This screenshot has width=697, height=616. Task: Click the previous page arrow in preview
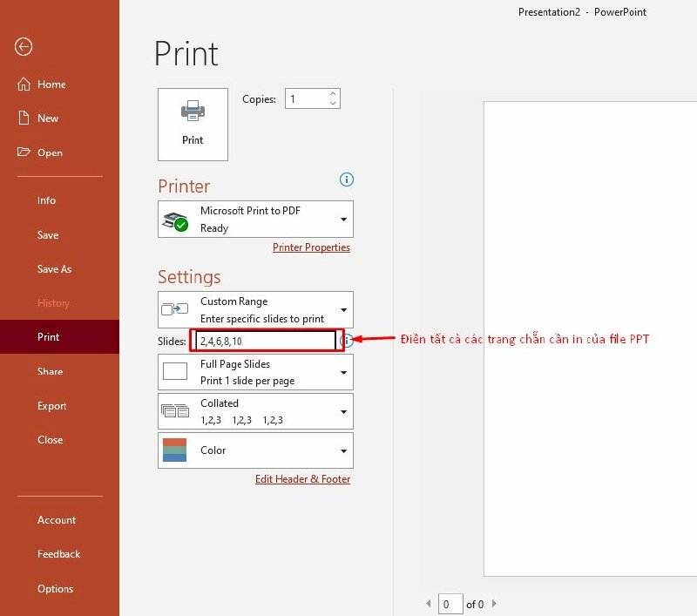coord(428,603)
